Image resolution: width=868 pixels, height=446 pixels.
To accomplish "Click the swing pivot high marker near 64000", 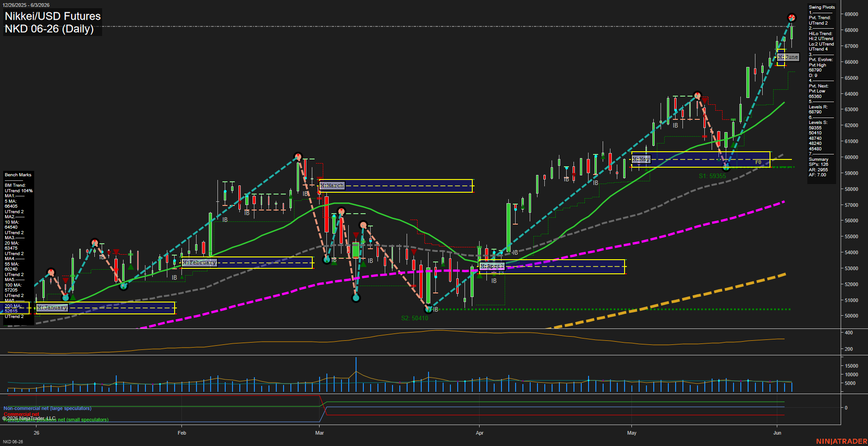I will 697,96.
